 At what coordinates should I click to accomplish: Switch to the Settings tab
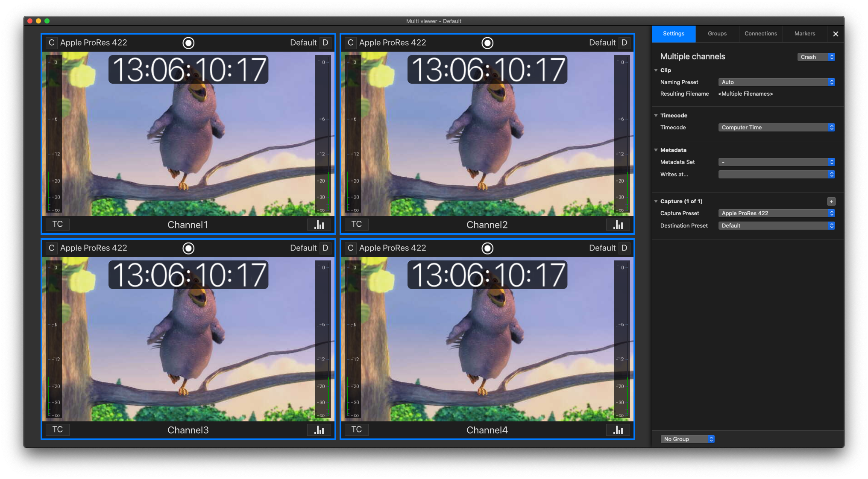(x=674, y=34)
